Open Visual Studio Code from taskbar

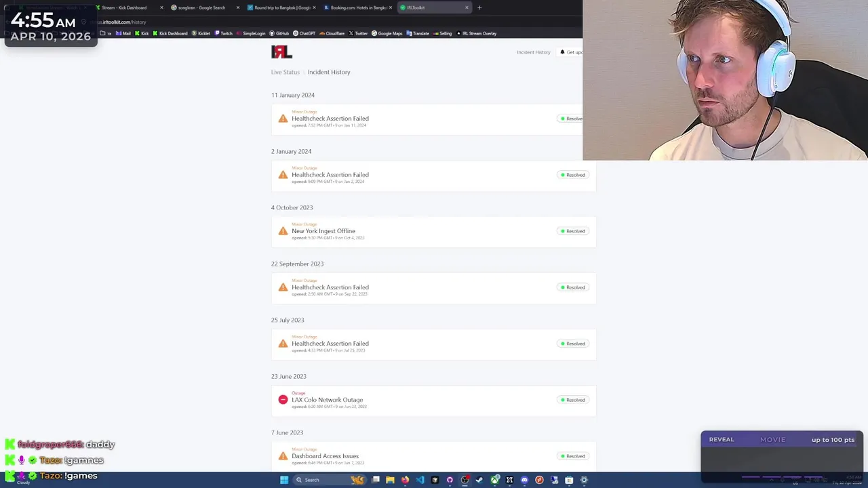(x=420, y=480)
